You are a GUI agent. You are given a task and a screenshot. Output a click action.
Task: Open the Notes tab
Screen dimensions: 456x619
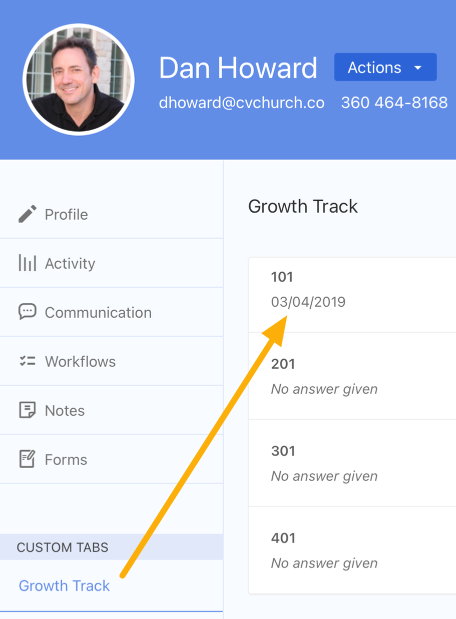(x=111, y=410)
